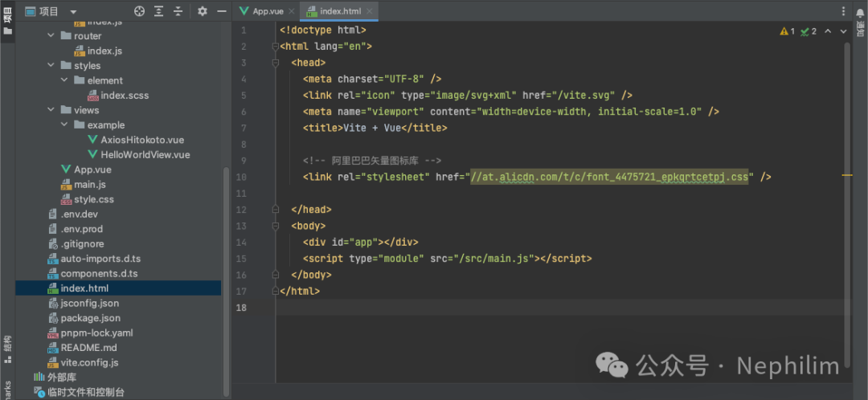
Task: Select index.js under router folder
Action: pos(98,51)
